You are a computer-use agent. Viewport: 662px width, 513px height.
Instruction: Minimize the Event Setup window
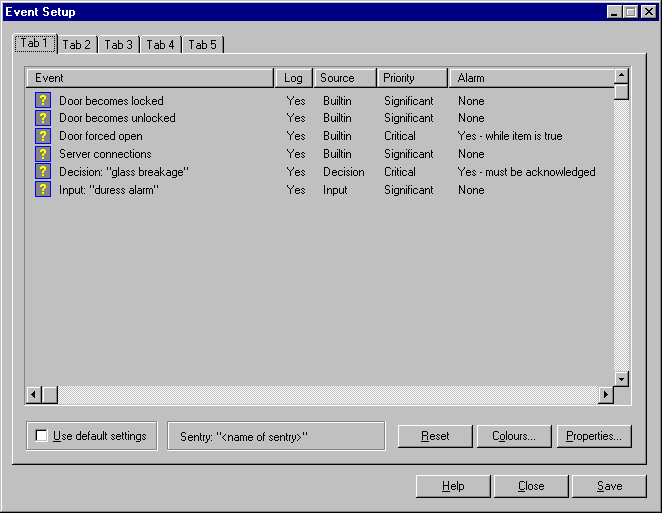(x=614, y=12)
